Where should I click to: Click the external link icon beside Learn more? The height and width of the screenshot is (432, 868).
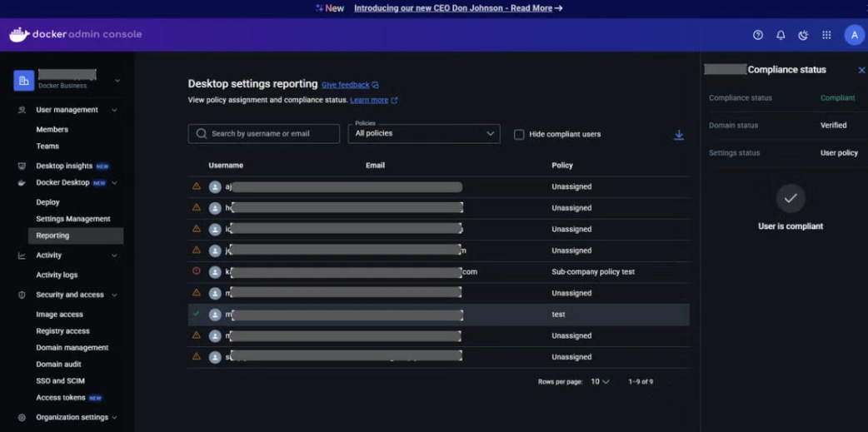(394, 101)
